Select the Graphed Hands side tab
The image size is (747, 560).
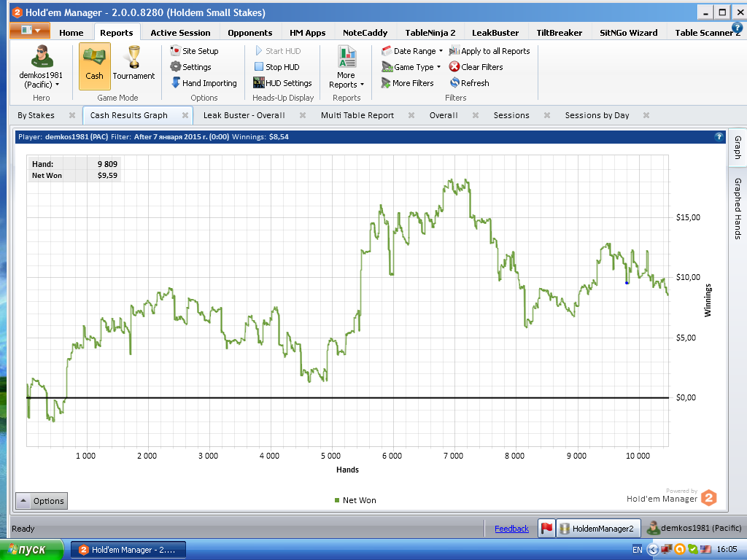tap(738, 208)
